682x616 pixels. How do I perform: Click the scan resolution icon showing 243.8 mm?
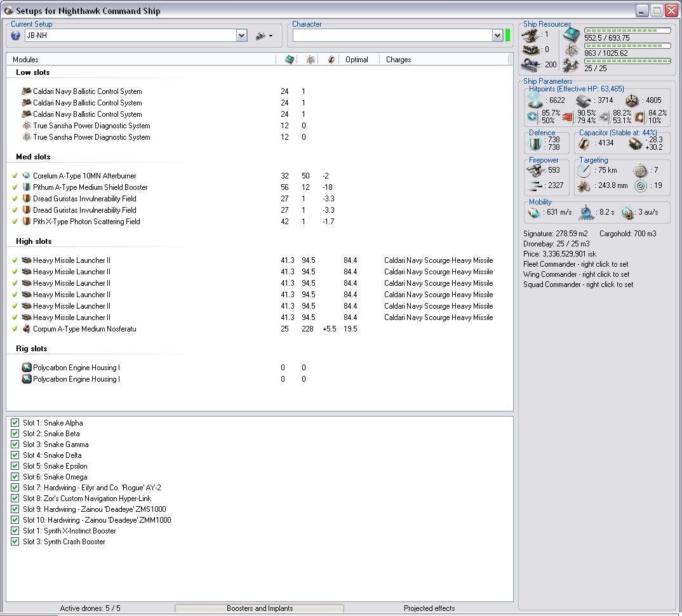[584, 186]
